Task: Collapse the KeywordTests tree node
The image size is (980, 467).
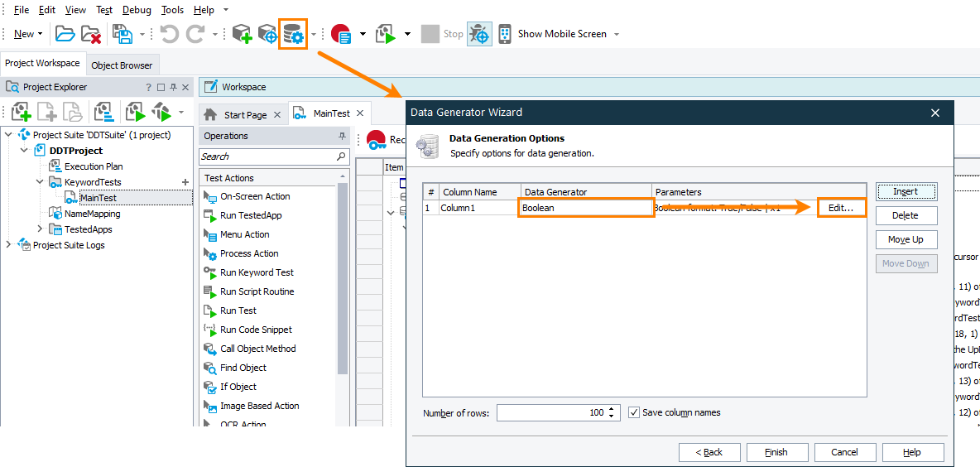Action: click(40, 182)
